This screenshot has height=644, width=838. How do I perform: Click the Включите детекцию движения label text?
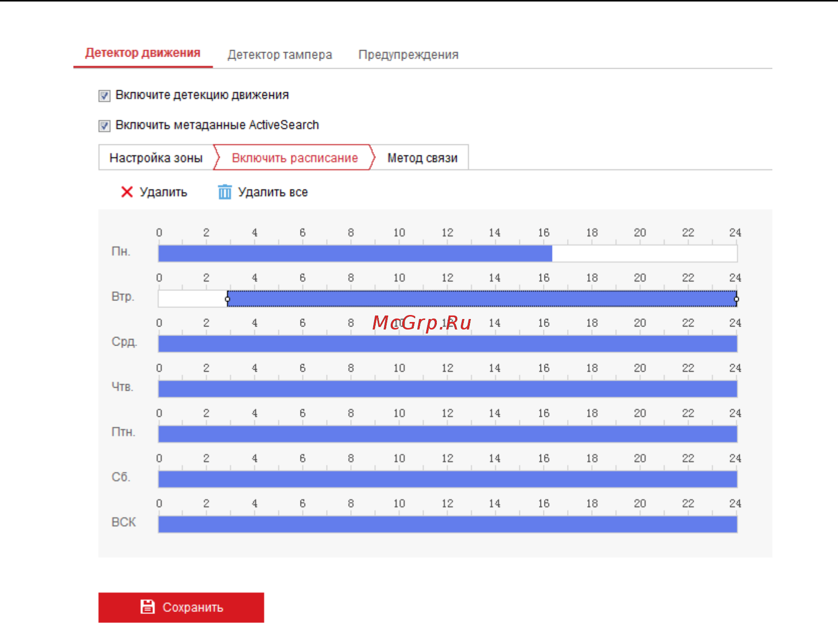(x=202, y=95)
